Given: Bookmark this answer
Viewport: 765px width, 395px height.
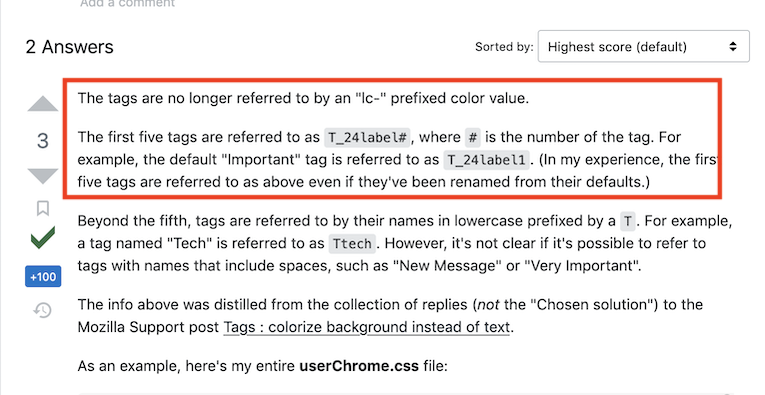Looking at the screenshot, I should pos(43,208).
